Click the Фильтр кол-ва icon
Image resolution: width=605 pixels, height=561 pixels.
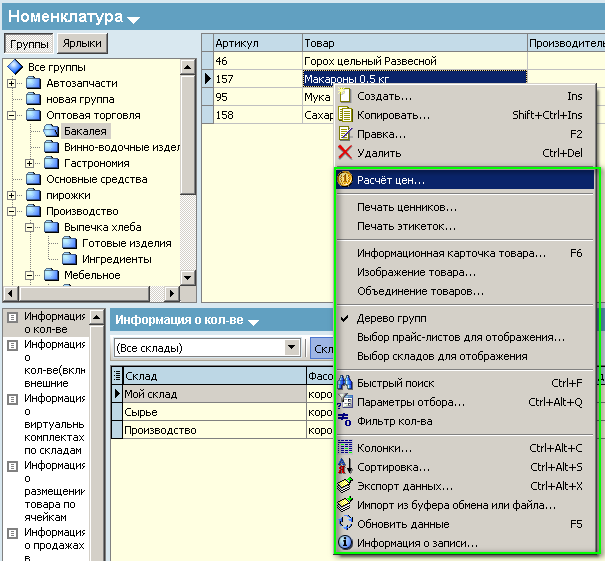pos(345,420)
